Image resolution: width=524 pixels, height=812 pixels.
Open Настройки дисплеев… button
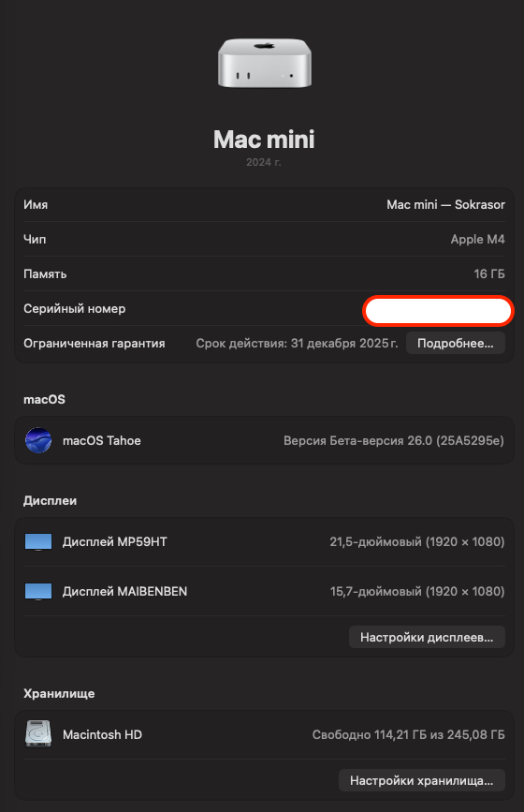pyautogui.click(x=427, y=637)
